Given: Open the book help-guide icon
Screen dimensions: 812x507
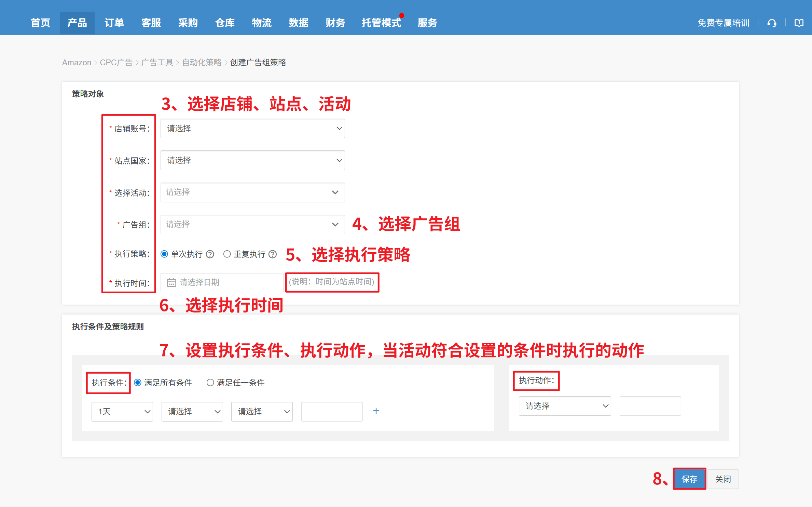Looking at the screenshot, I should click(x=799, y=23).
